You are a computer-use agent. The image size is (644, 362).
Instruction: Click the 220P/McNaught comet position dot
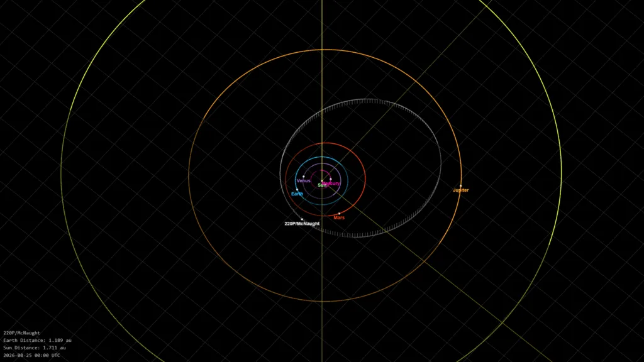tap(302, 219)
